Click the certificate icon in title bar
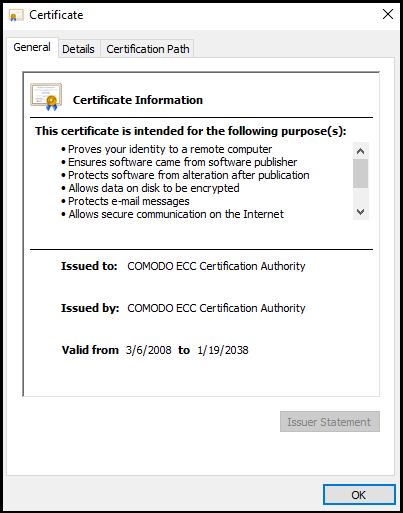Screen dimensions: 403x513 (x=16, y=15)
